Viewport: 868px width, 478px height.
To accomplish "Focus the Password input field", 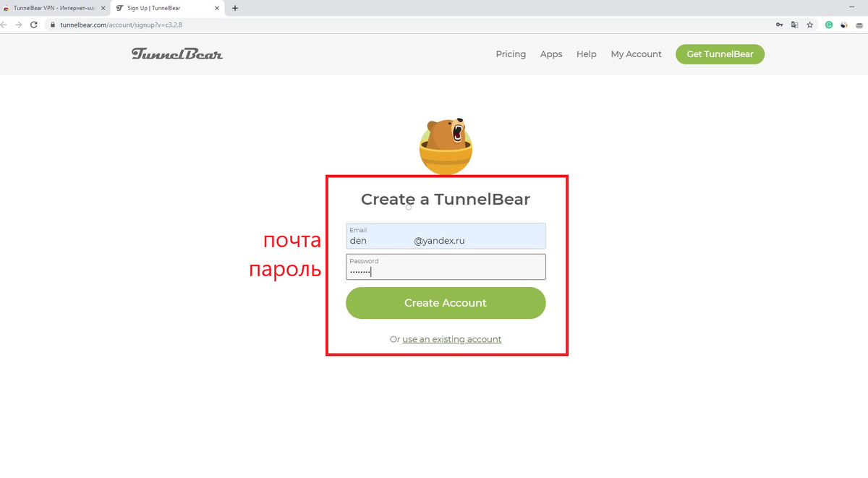I will [x=446, y=267].
